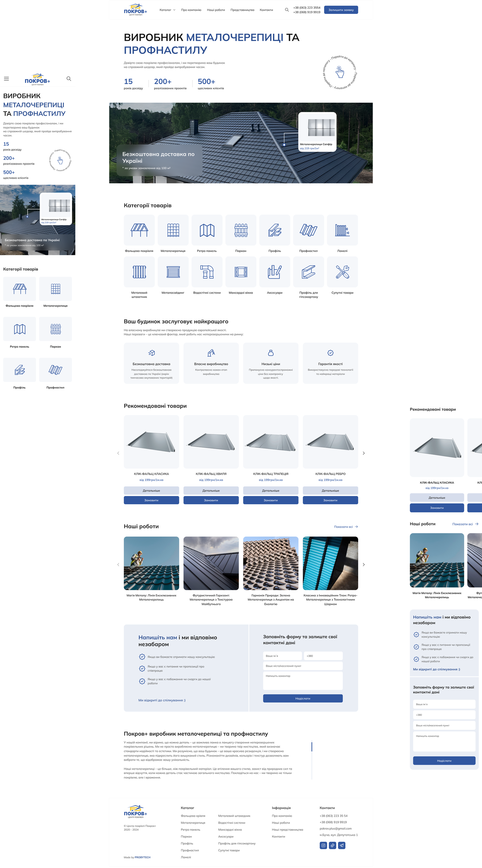Click the Instagram icon in footer
This screenshot has width=482, height=868.
(323, 845)
